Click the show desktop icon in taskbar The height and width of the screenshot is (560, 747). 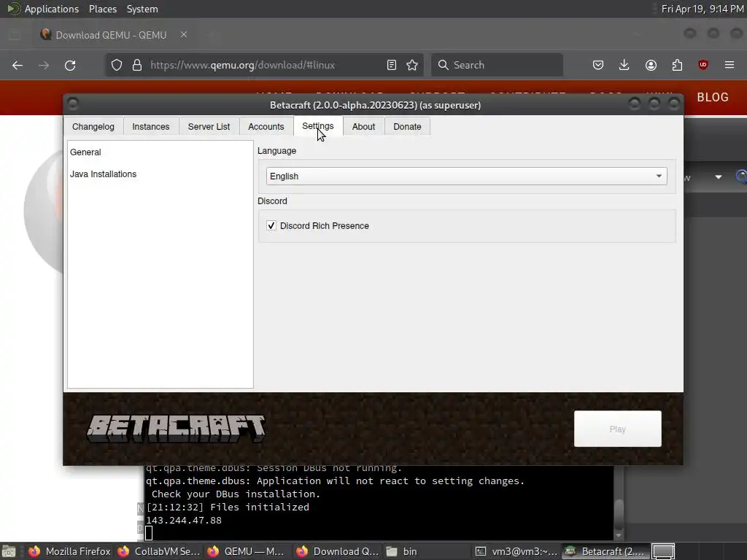(x=9, y=551)
